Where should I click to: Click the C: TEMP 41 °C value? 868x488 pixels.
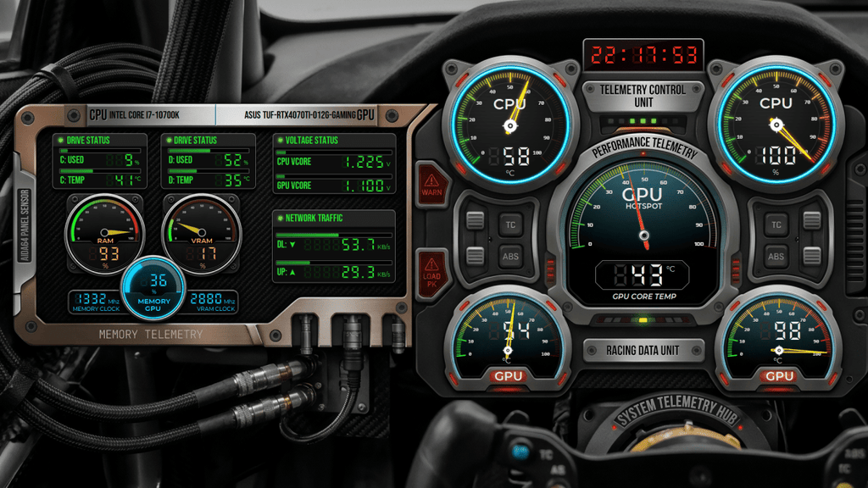coord(123,180)
